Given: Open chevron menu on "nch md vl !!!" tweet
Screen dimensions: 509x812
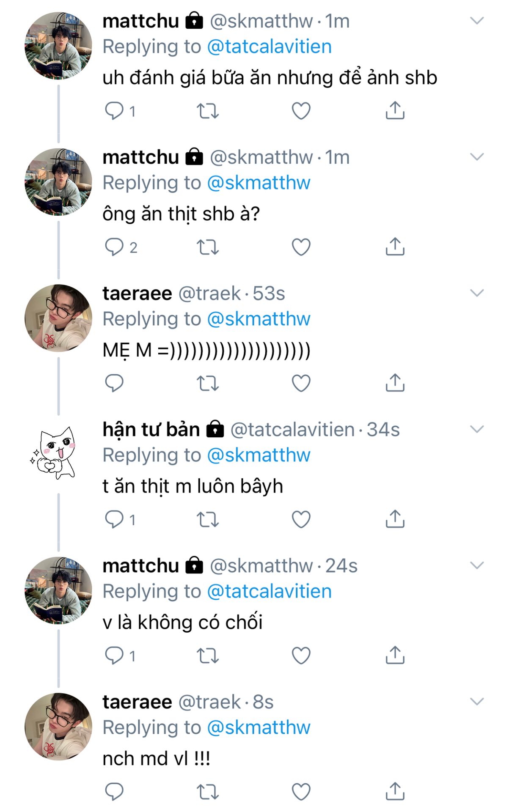Looking at the screenshot, I should (x=477, y=702).
